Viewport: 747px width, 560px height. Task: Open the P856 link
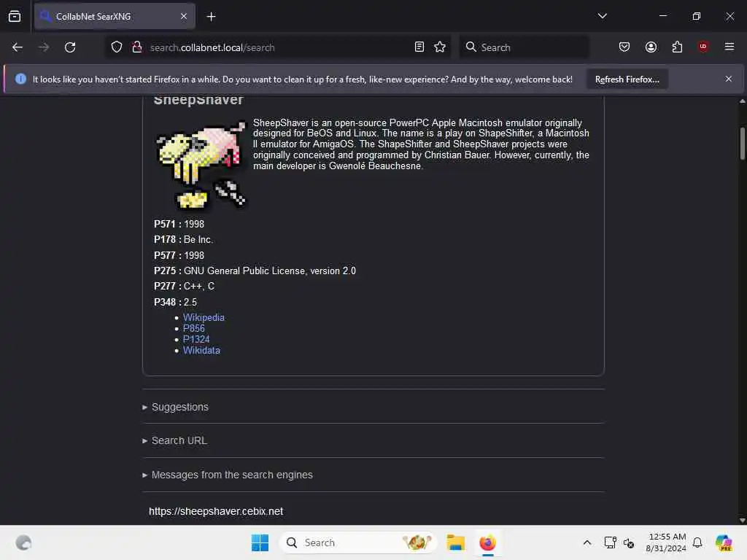pos(194,328)
